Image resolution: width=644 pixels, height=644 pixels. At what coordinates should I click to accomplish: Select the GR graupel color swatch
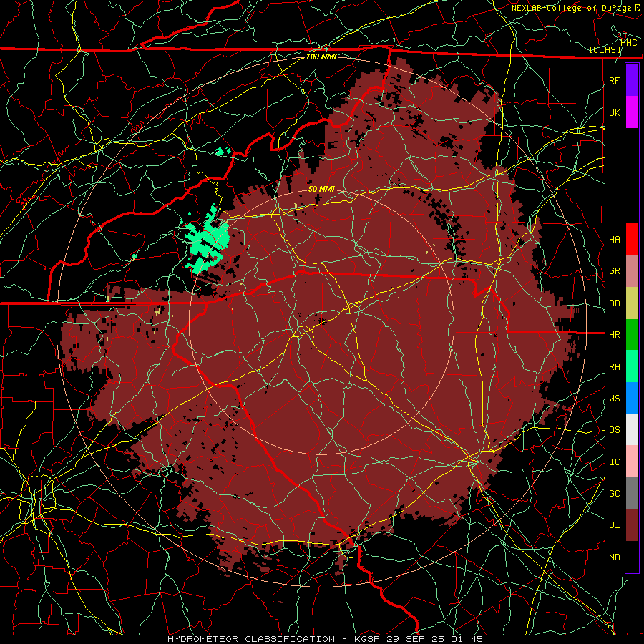[x=632, y=271]
